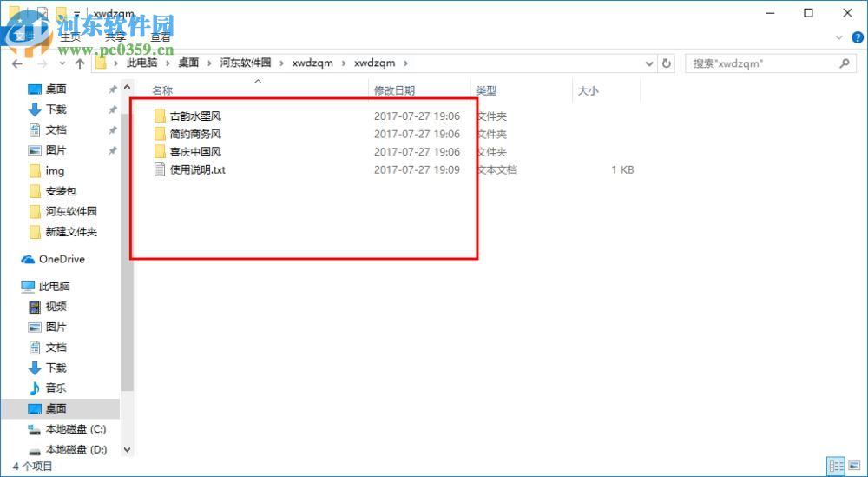868x477 pixels.
Task: Unpin 图片 using its pin icon
Action: [x=112, y=150]
